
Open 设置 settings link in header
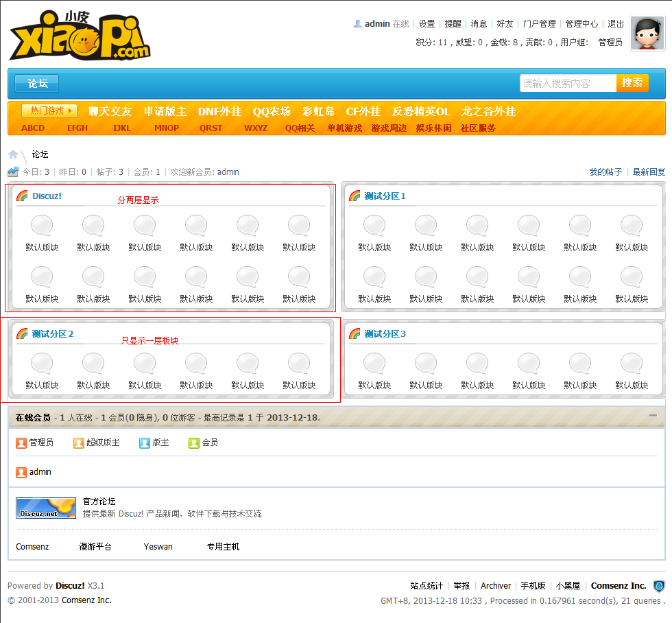click(x=427, y=23)
